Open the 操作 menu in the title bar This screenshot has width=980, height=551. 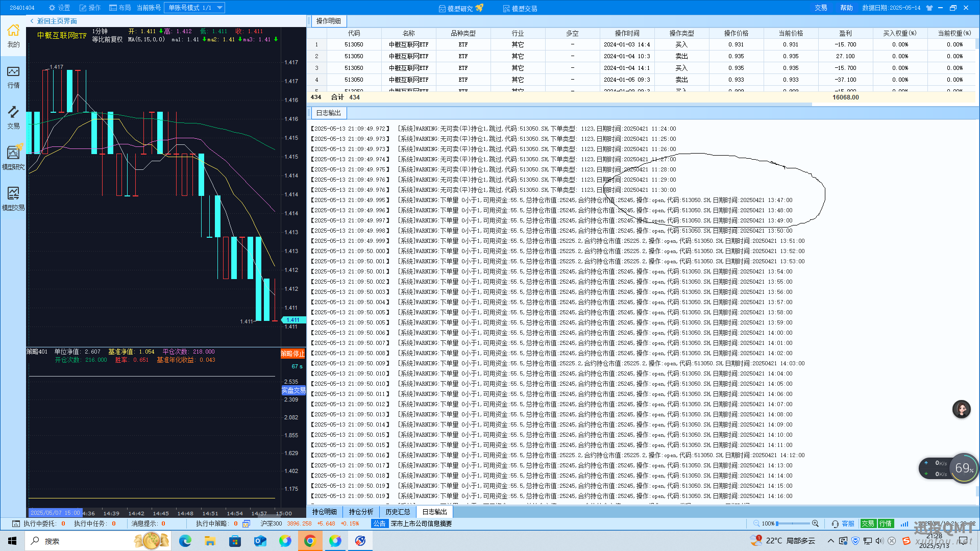point(90,8)
